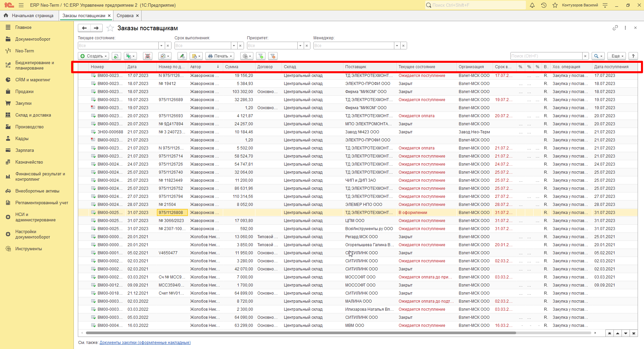Open Склад и доставка sidebar section

pyautogui.click(x=33, y=115)
